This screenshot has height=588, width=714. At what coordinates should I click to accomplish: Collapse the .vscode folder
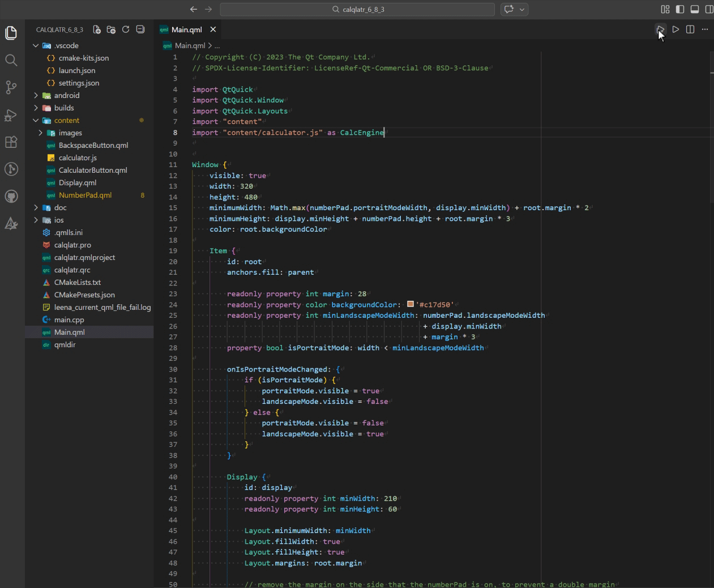coord(36,45)
